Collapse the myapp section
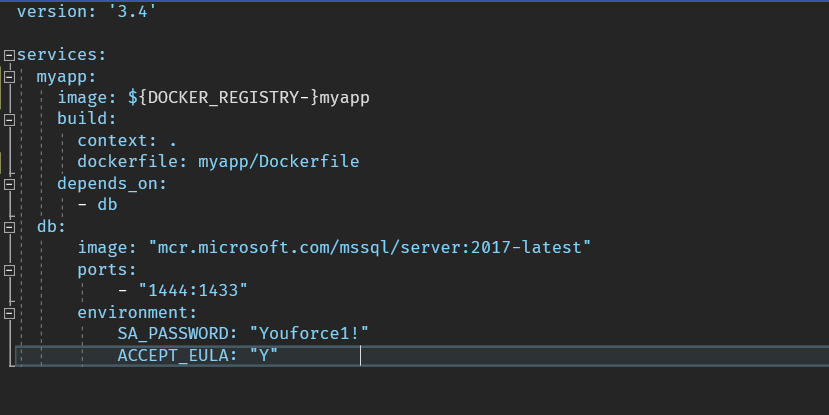The image size is (829, 415). (x=9, y=77)
